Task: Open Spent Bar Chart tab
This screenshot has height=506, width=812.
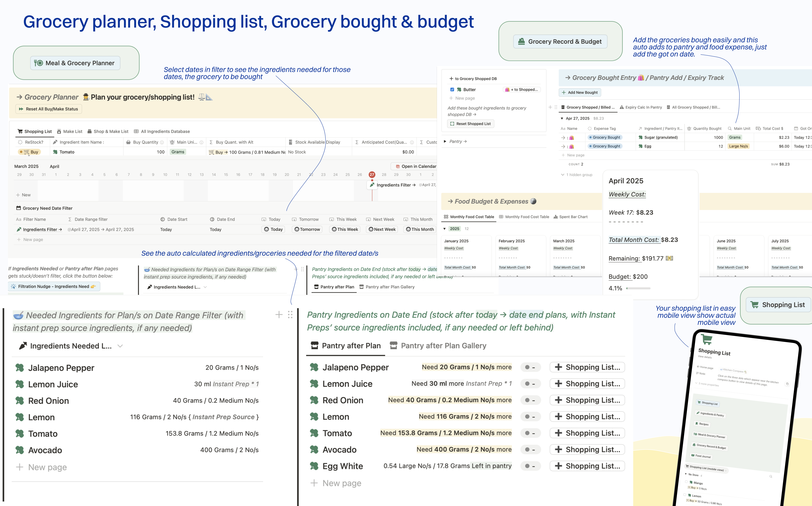Action: tap(571, 217)
